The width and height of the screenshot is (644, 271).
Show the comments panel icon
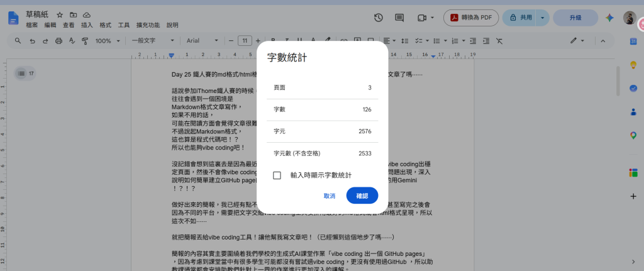click(x=399, y=18)
